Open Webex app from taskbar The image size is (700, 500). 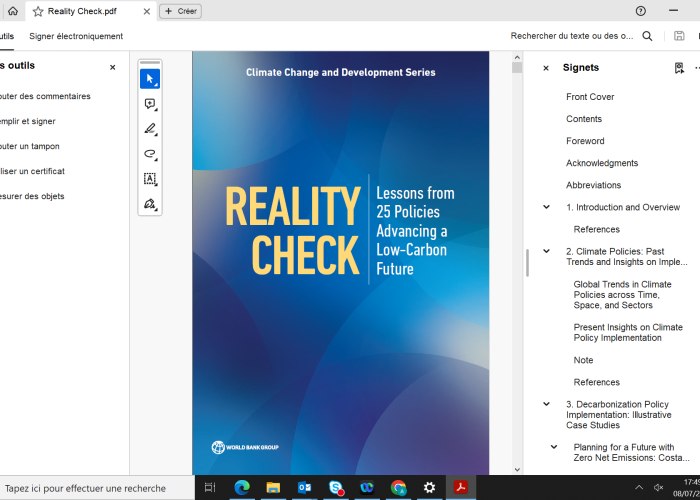[367, 488]
